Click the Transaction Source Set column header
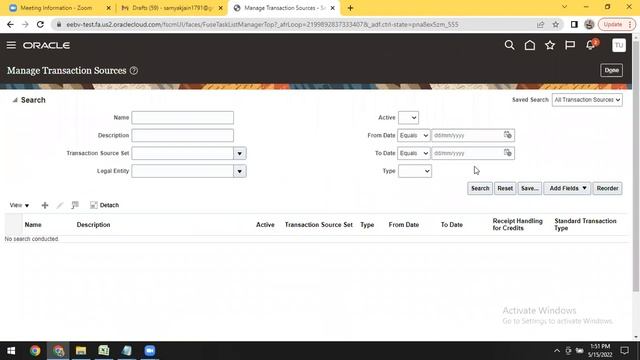The height and width of the screenshot is (360, 640). click(319, 224)
